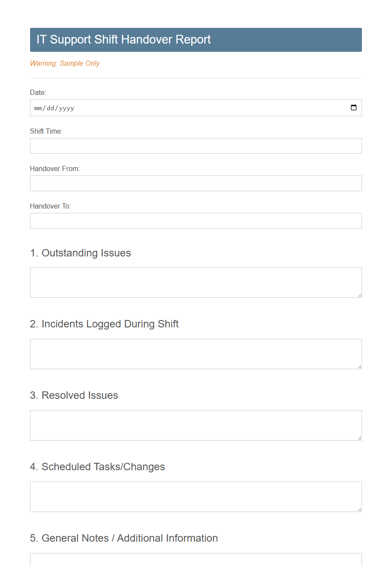Image resolution: width=392 pixels, height=566 pixels.
Task: Click inside the Resolved Issues text area
Action: [x=196, y=425]
